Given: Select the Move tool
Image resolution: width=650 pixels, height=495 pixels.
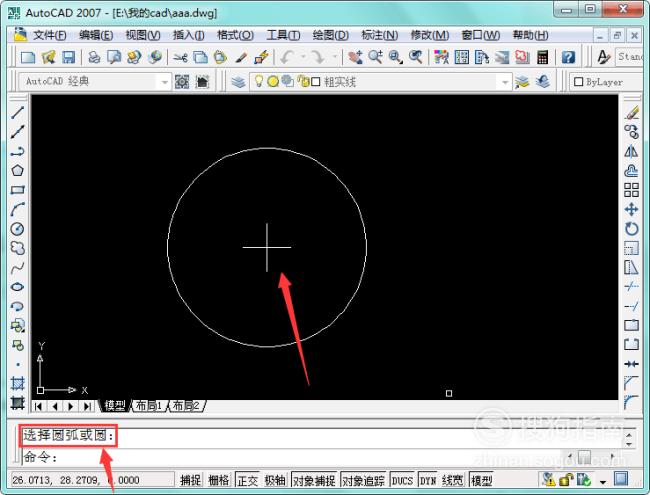Looking at the screenshot, I should [x=631, y=209].
